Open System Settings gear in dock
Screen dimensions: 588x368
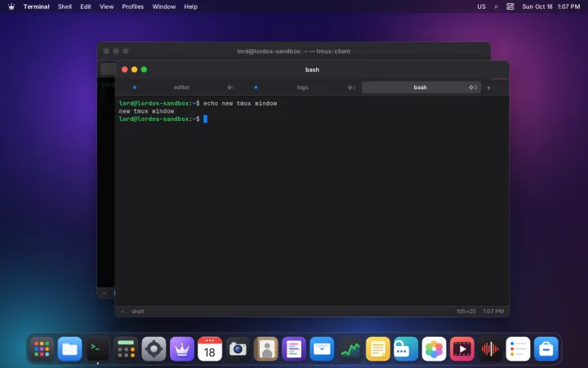(154, 349)
